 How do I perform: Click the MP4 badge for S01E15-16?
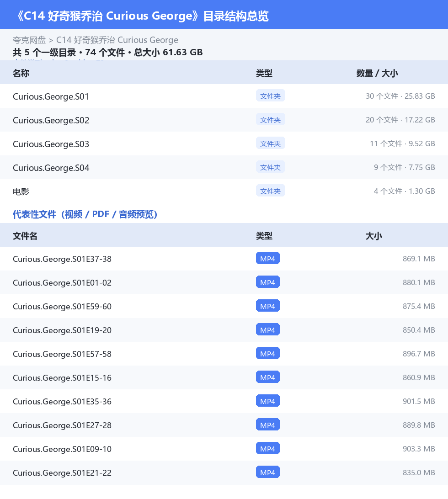[x=268, y=377]
